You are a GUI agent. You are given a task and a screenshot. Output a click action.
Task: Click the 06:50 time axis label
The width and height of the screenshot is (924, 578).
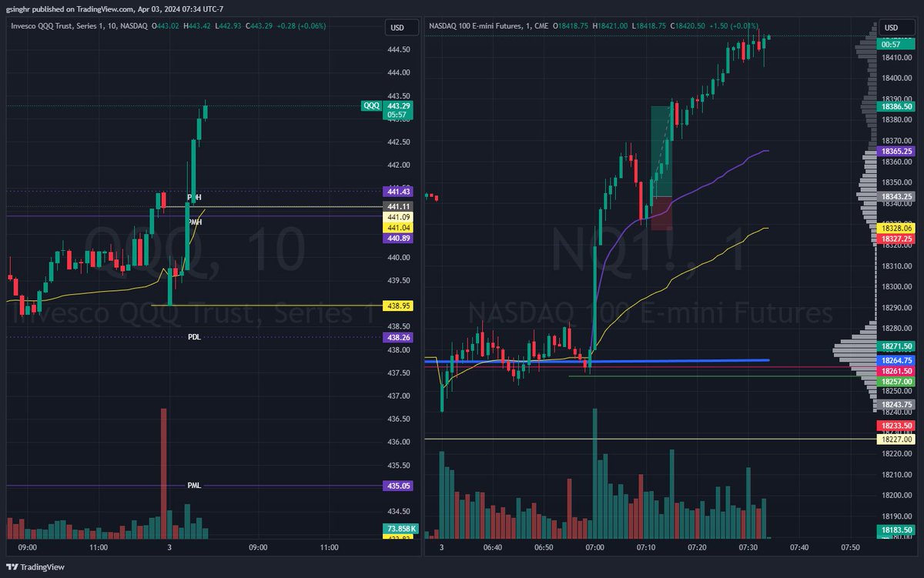pyautogui.click(x=544, y=547)
